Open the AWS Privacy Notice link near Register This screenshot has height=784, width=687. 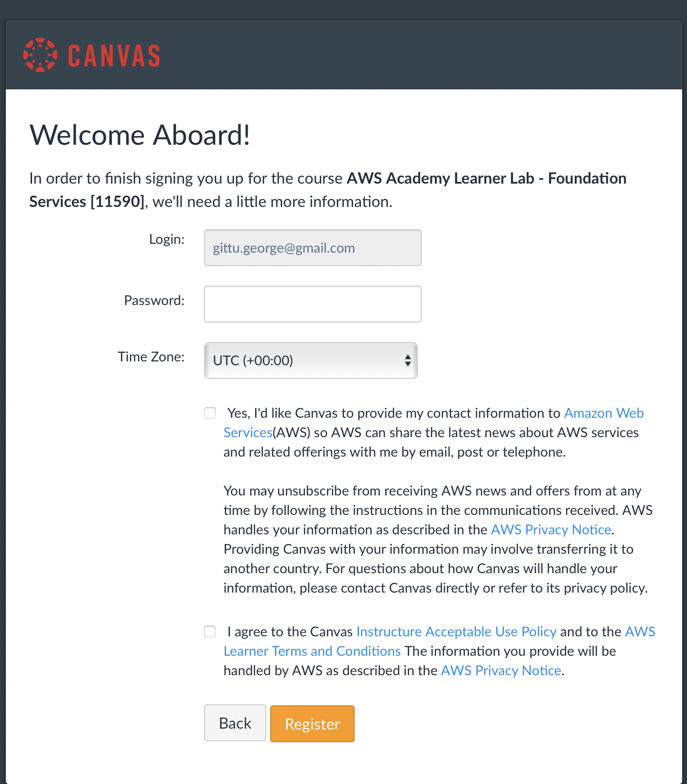point(501,670)
